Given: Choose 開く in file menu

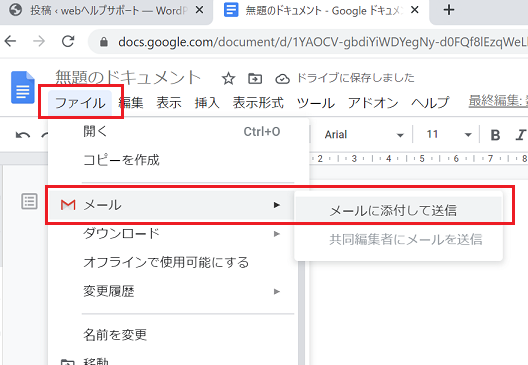Looking at the screenshot, I should pos(178,131).
